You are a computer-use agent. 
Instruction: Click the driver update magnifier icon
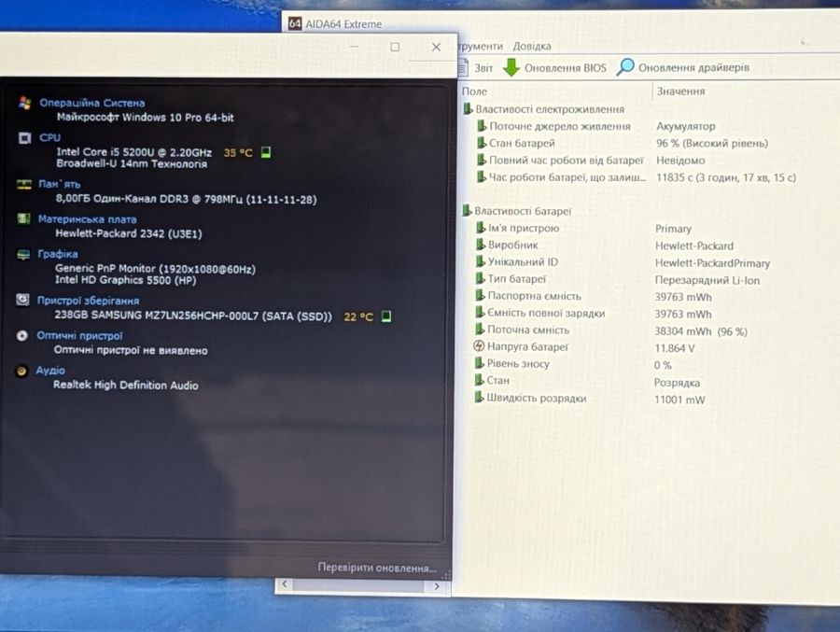(624, 67)
